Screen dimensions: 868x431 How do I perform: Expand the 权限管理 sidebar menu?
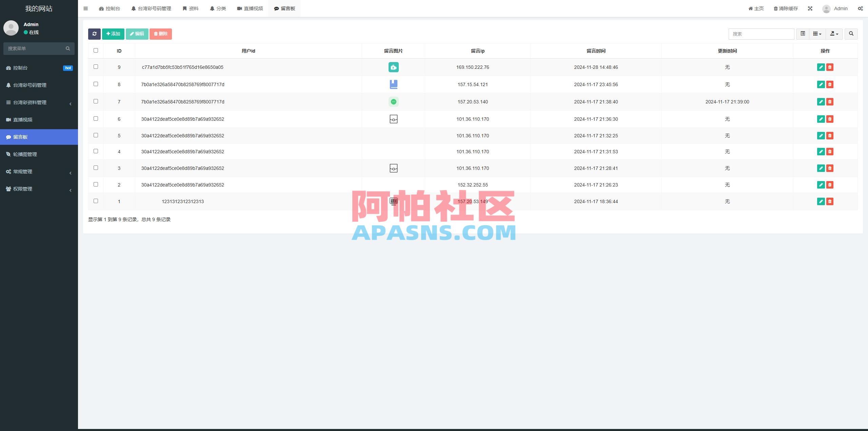pyautogui.click(x=39, y=189)
